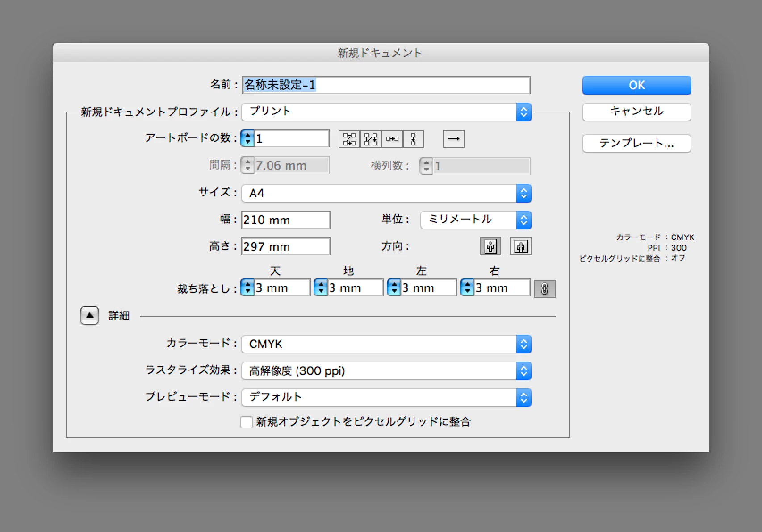This screenshot has height=532, width=762.
Task: Click the 名前 text field
Action: [386, 85]
